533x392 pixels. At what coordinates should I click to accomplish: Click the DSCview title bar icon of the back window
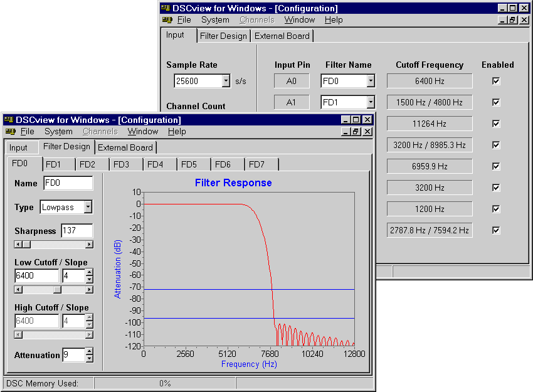point(166,8)
